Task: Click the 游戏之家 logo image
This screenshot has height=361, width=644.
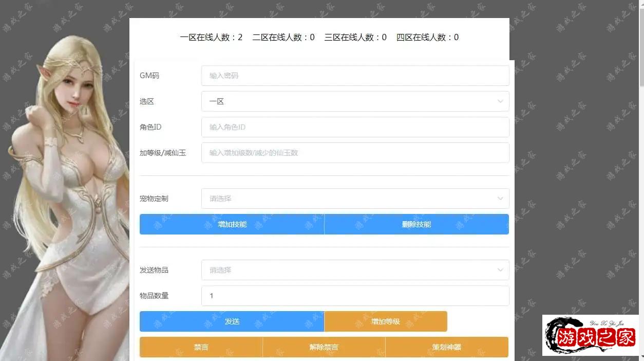Action: coord(591,335)
